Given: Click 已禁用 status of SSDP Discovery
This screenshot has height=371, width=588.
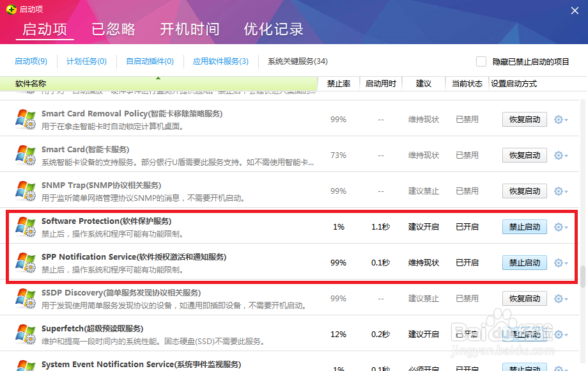Looking at the screenshot, I should (x=467, y=299).
